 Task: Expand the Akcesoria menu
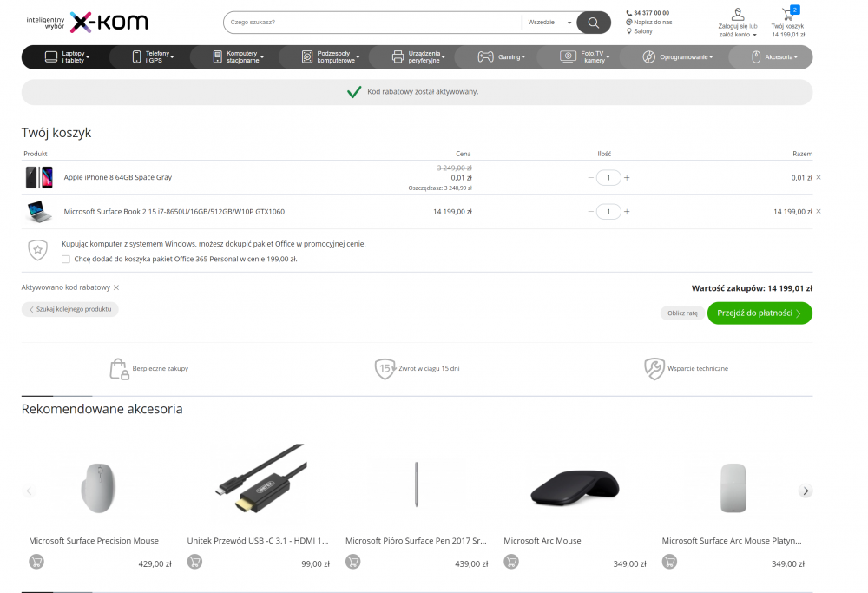pos(774,57)
